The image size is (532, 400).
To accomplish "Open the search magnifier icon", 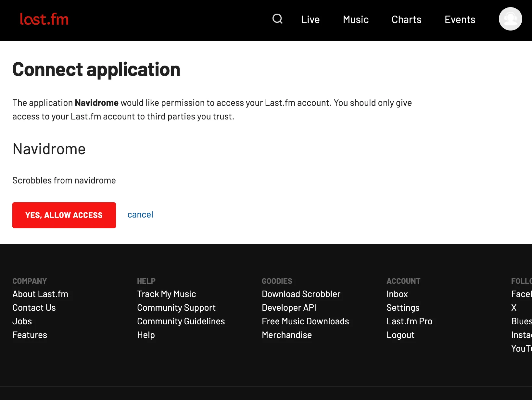I will click(x=277, y=19).
